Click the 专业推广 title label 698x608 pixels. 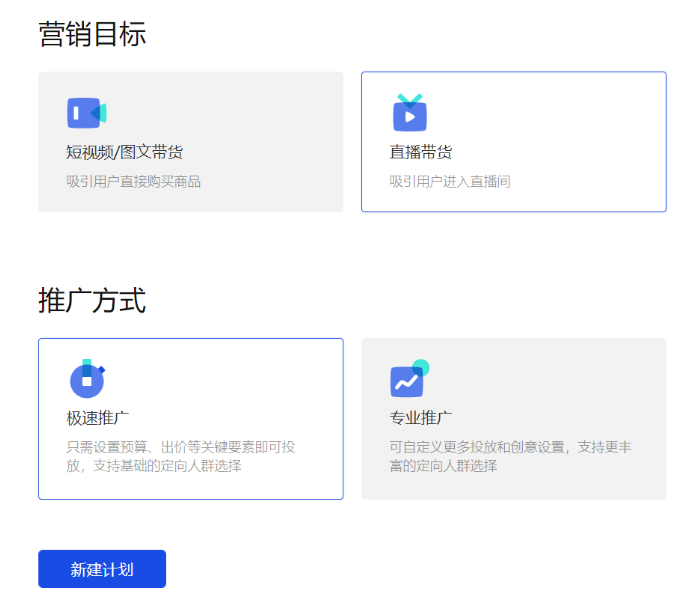tap(421, 417)
